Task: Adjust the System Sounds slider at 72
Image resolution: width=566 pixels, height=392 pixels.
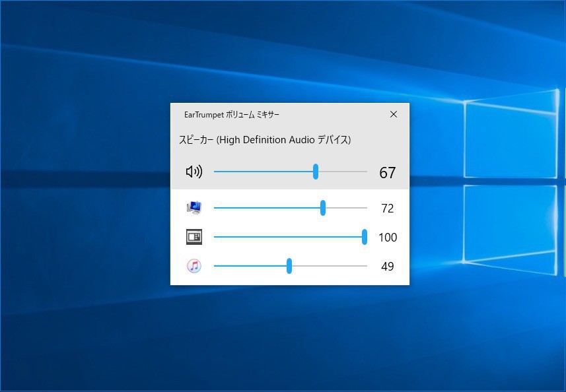Action: point(291,208)
